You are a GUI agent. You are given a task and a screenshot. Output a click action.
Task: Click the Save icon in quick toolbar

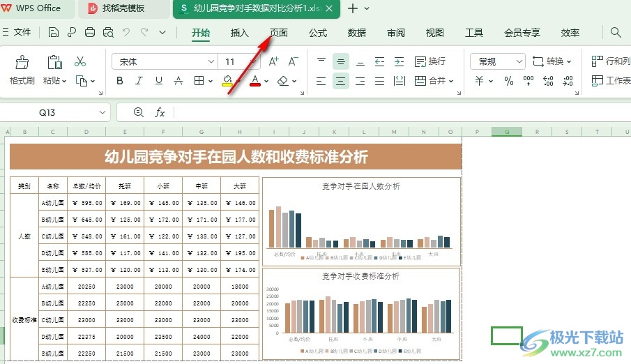(x=53, y=32)
